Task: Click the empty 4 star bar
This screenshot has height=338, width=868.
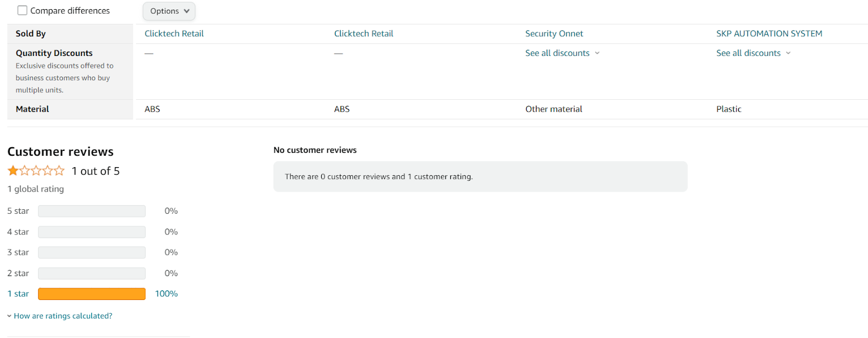Action: click(92, 232)
